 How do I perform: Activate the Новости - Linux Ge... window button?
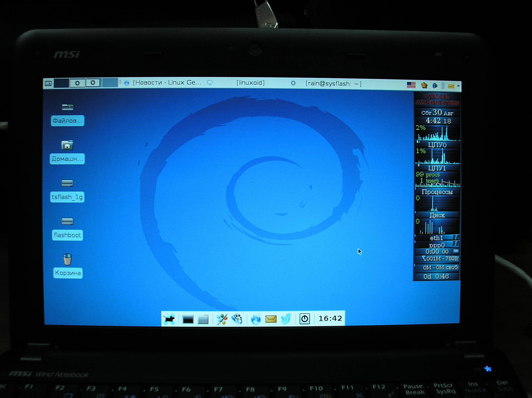point(163,83)
